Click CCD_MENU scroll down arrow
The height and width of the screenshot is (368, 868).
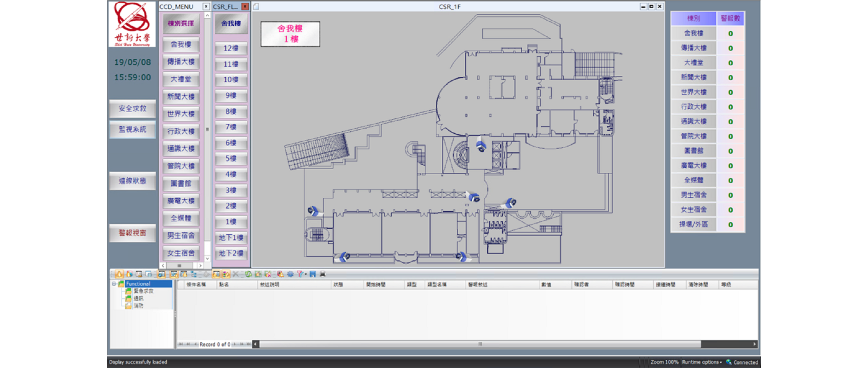click(x=207, y=259)
